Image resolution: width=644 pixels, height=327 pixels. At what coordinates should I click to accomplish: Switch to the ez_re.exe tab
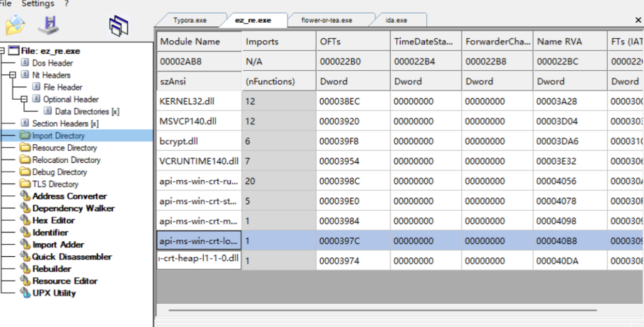tap(253, 20)
